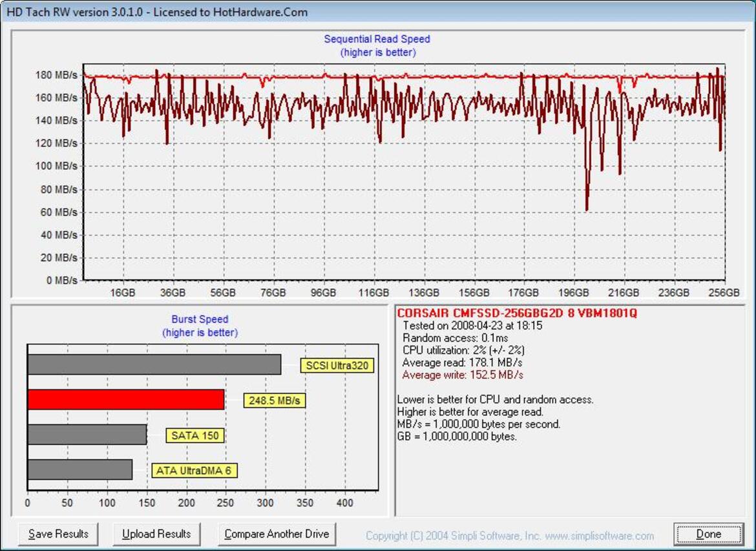Click the '0 MB/s' axis label

point(62,280)
